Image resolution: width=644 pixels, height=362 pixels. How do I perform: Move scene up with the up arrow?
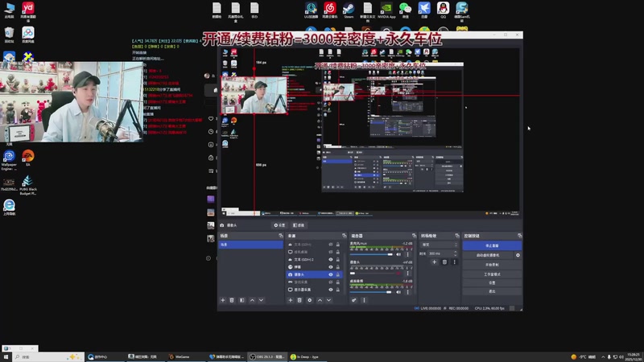click(x=252, y=300)
